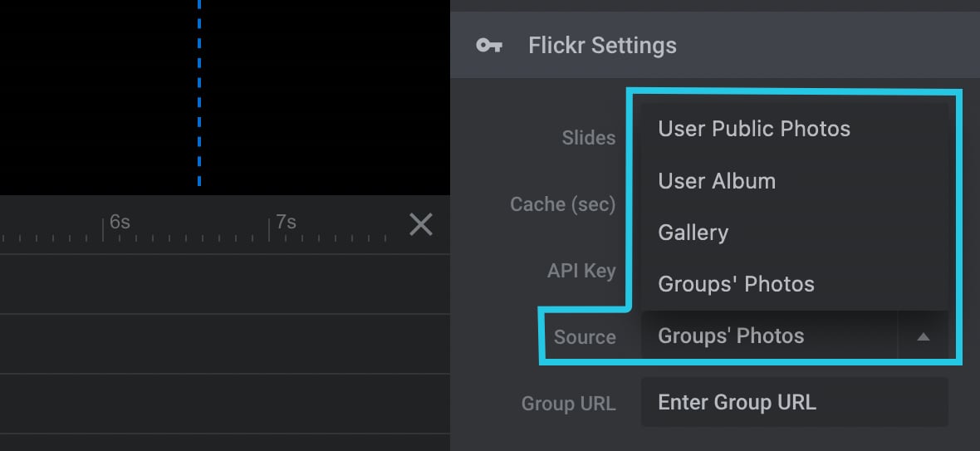Click the API Key label
The image size is (980, 451).
coord(581,271)
